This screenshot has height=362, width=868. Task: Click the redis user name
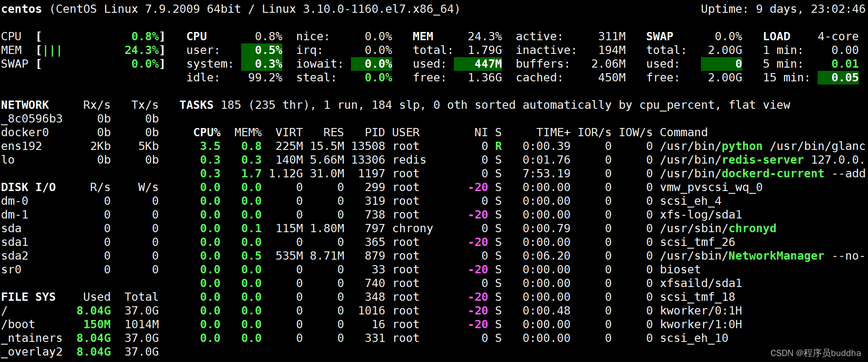[x=409, y=160]
